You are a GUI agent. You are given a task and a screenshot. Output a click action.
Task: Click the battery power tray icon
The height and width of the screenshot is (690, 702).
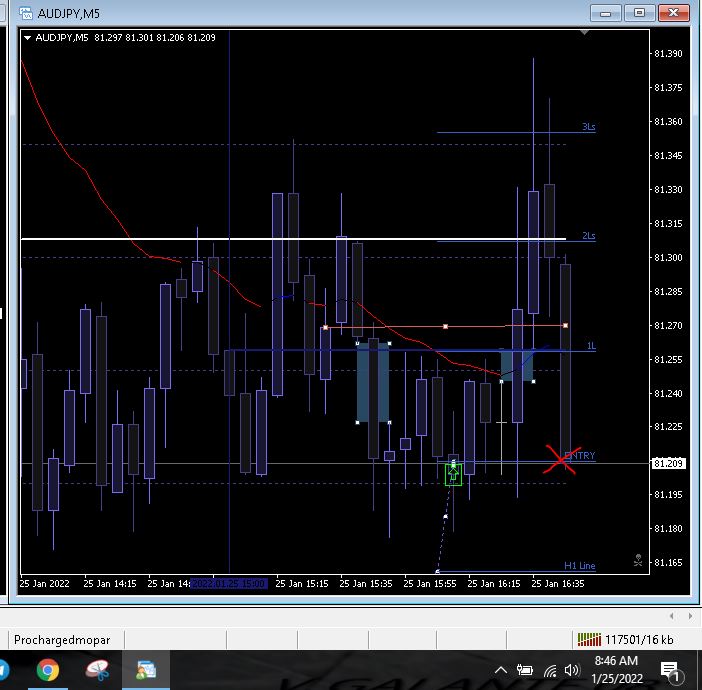pos(526,669)
